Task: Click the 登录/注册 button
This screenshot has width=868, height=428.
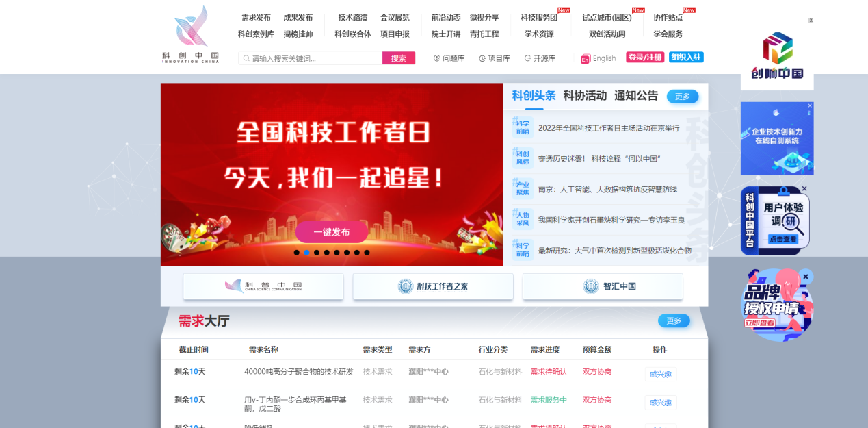Action: pyautogui.click(x=644, y=58)
